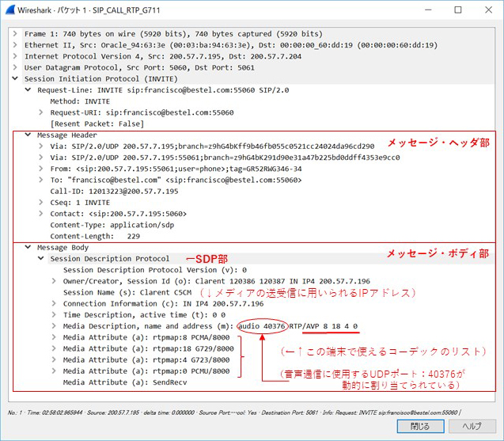
Task: Select the Media Attribute (a): SendRecv line
Action: [x=125, y=382]
